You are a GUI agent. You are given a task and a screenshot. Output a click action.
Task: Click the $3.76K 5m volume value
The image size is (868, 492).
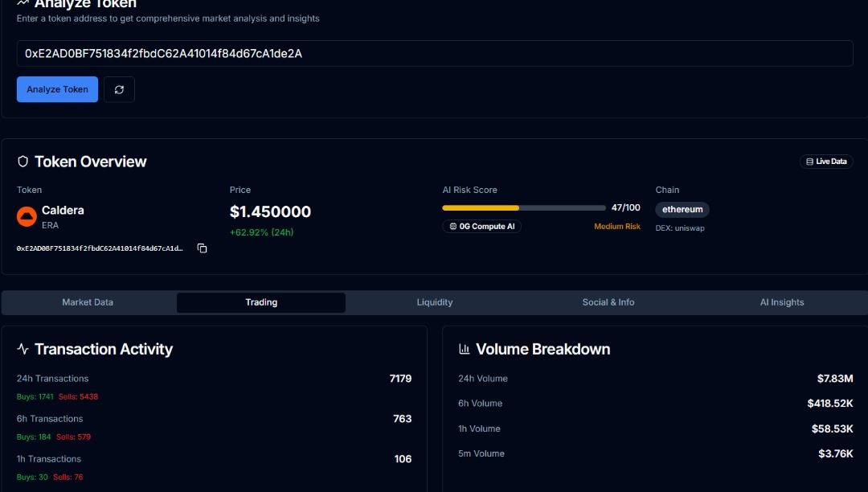coord(835,453)
